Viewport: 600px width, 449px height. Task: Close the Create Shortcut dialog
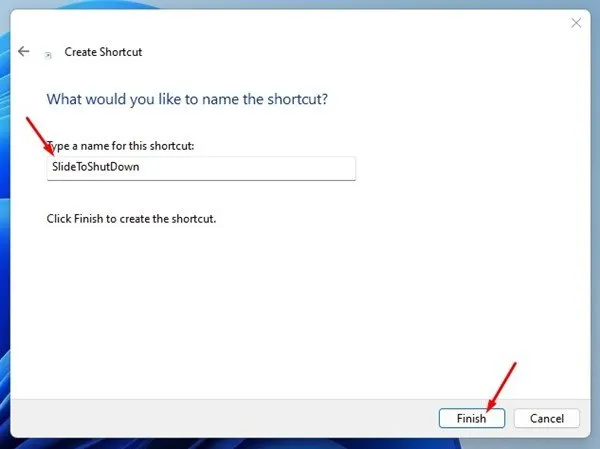coord(576,23)
